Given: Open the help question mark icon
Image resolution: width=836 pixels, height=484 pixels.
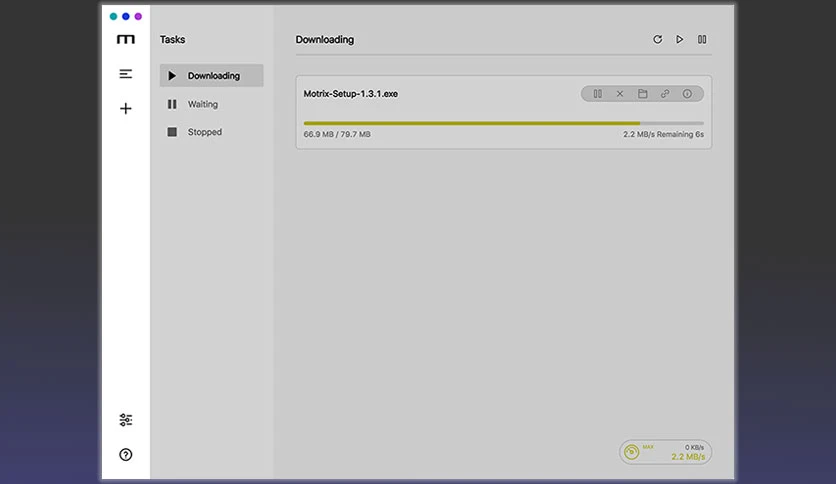Looking at the screenshot, I should click(126, 455).
